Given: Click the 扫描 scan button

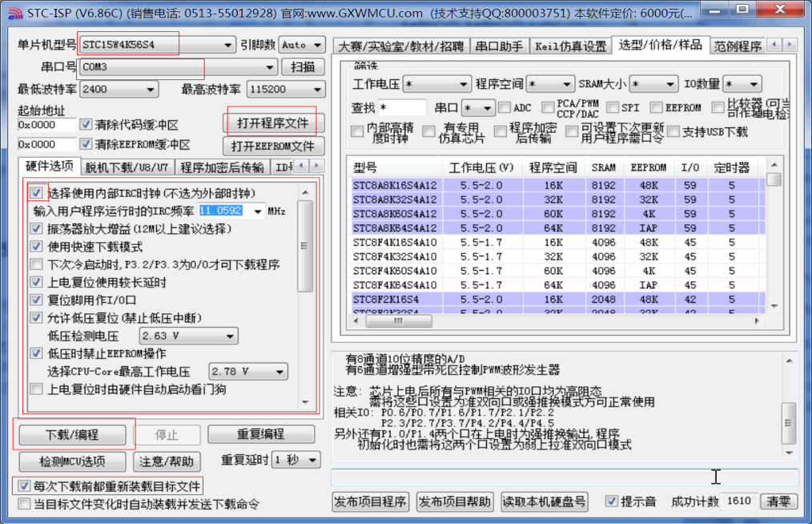Looking at the screenshot, I should tap(303, 67).
